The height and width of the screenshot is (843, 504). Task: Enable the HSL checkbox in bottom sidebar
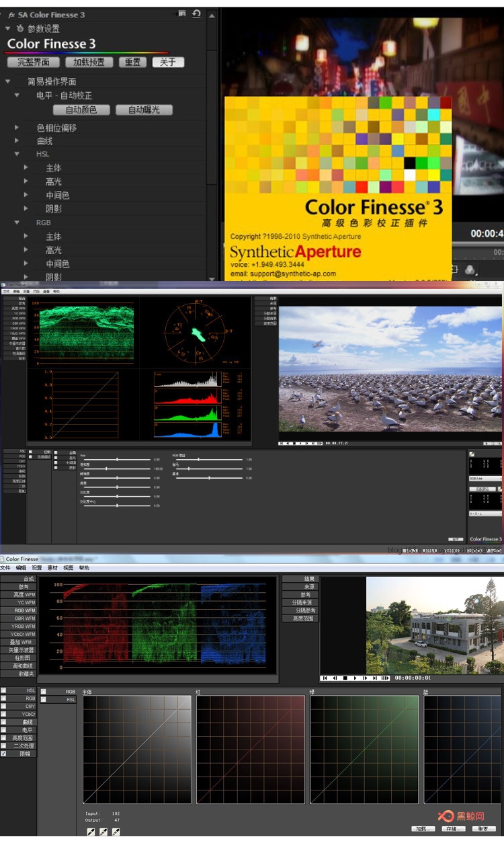coord(3,690)
